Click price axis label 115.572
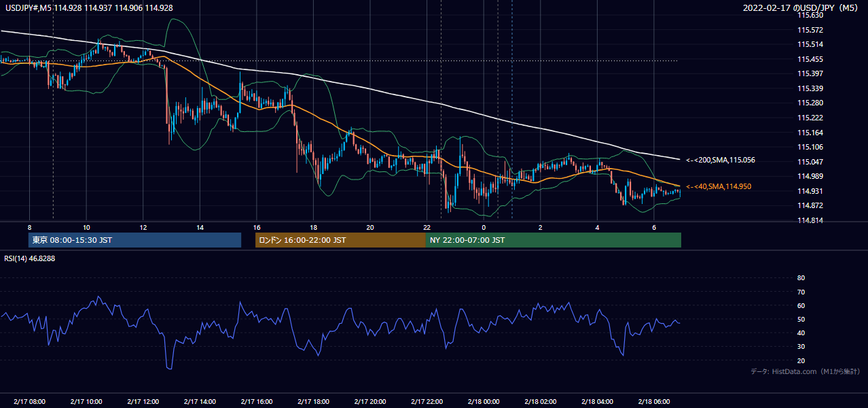 pyautogui.click(x=810, y=30)
